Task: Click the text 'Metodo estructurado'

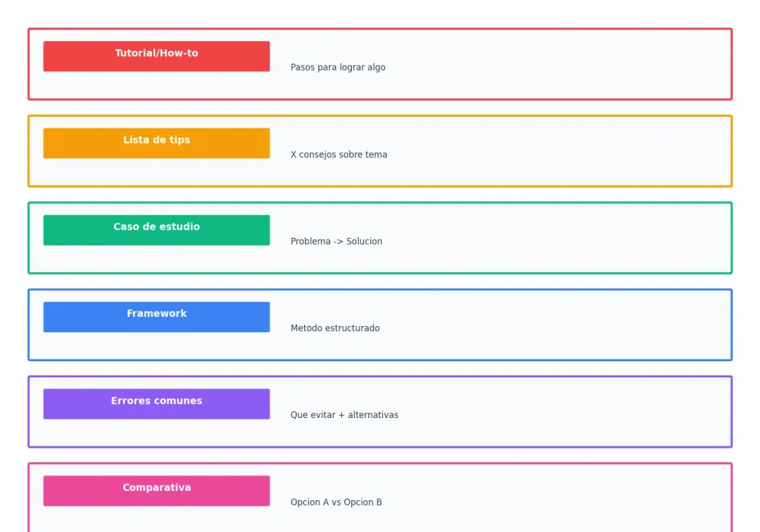Action: click(335, 328)
